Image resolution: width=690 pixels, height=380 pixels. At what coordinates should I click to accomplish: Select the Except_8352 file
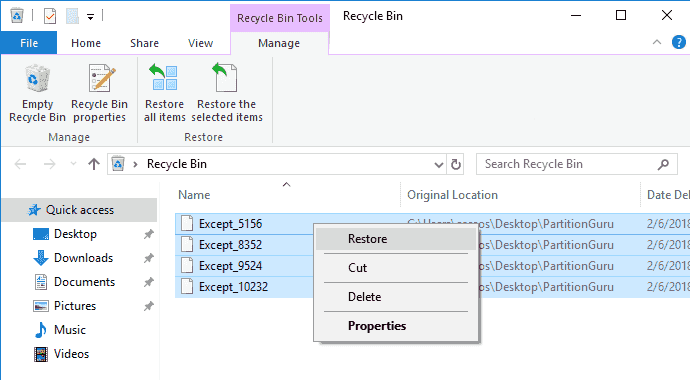(230, 245)
